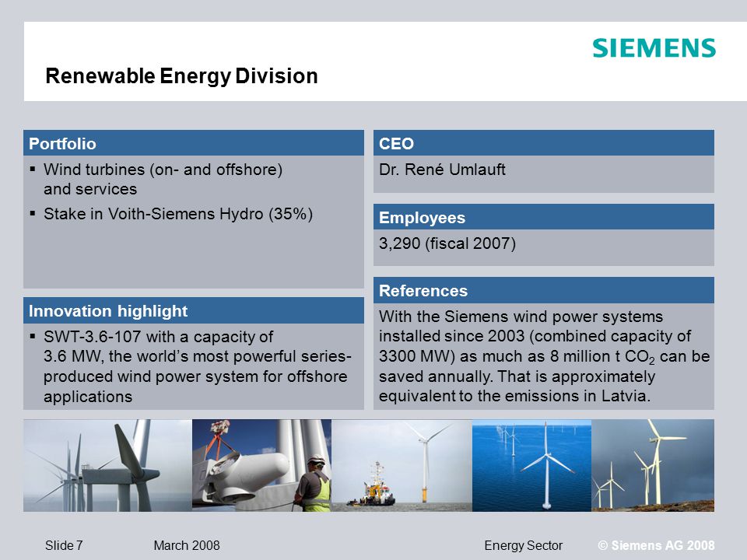Select the 'SWT-3.6-107' innovation bullet text
This screenshot has width=747, height=560.
(x=197, y=366)
